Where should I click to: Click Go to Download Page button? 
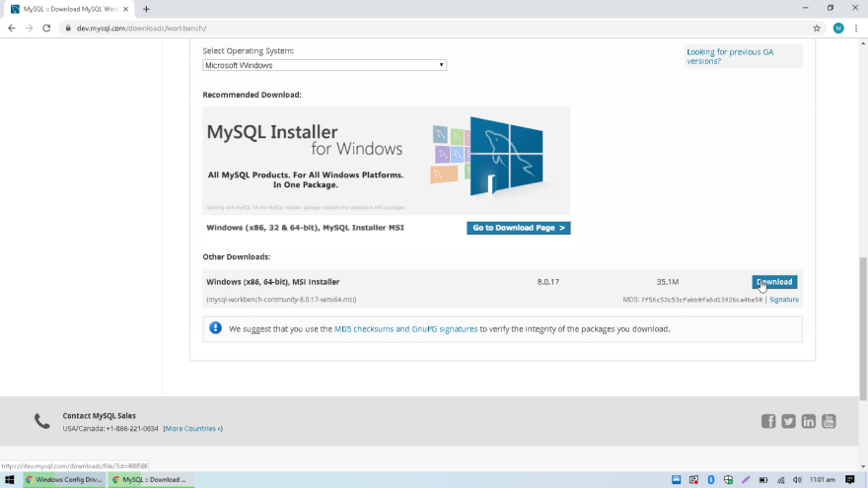click(x=518, y=228)
